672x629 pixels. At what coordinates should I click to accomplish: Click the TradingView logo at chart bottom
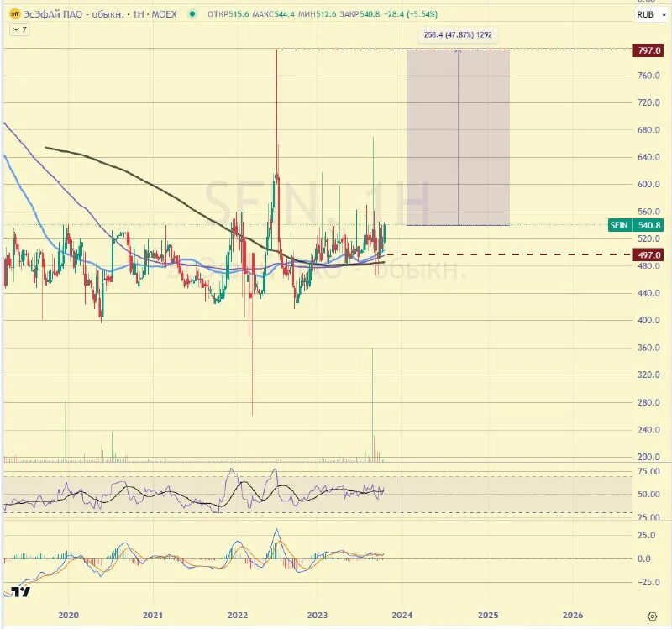[x=20, y=592]
